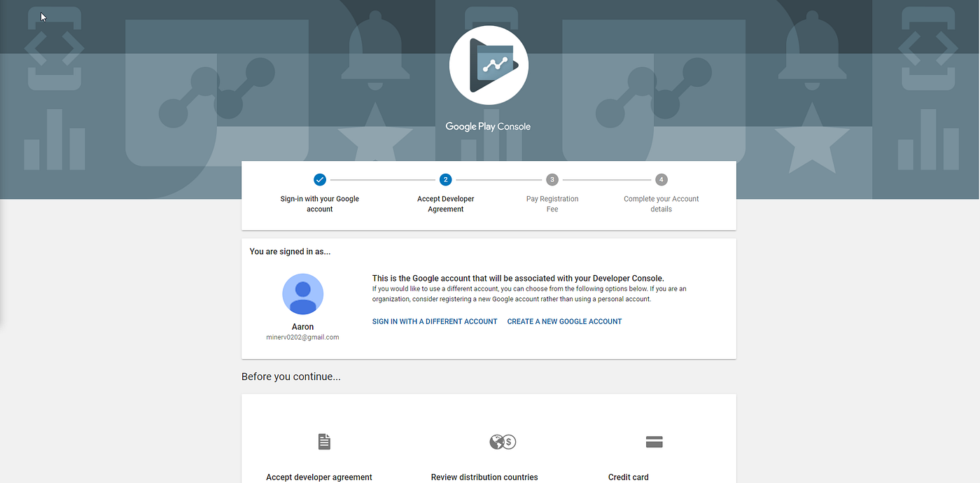The image size is (980, 483).
Task: Click the Accept developer agreement card label
Action: pos(319,477)
